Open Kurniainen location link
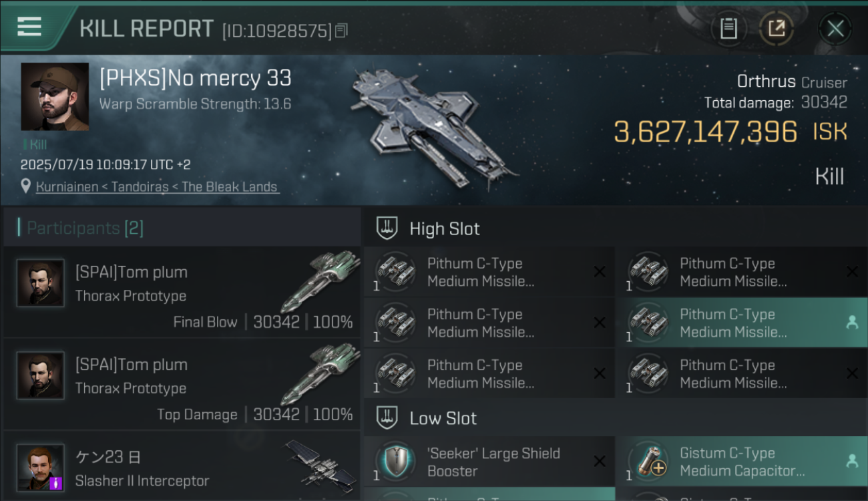 [x=158, y=187]
